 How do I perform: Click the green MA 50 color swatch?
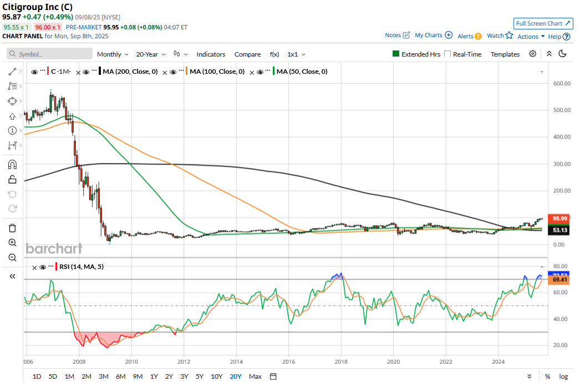pos(273,71)
